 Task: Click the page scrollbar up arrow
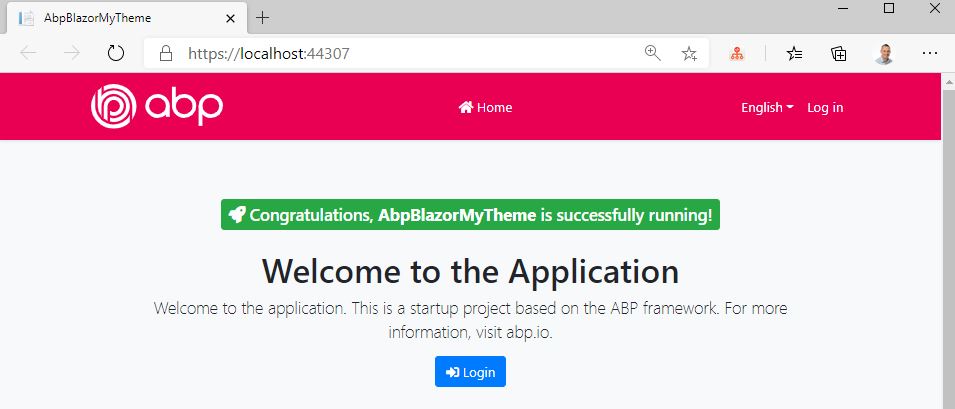(x=948, y=81)
